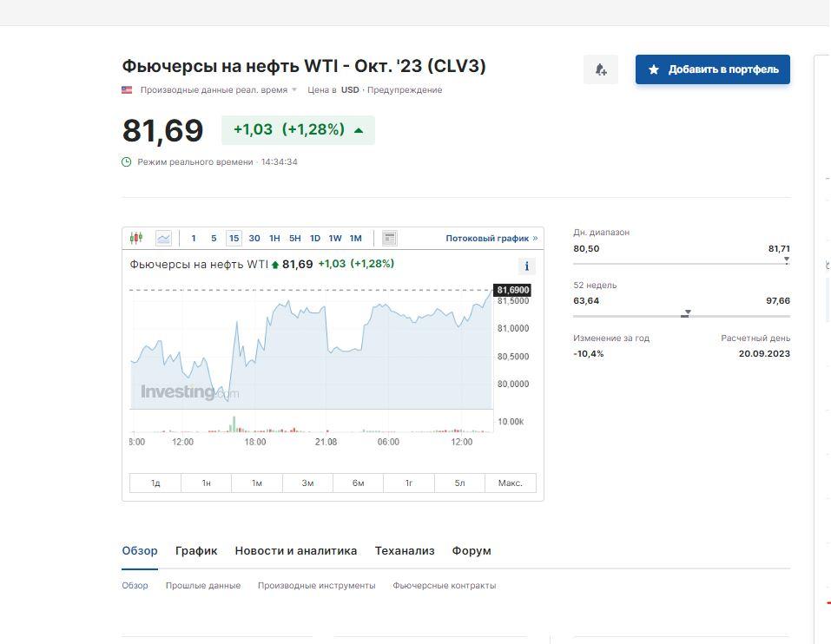This screenshot has height=644, width=831.
Task: Select the 1D chart interval
Action: coord(315,239)
